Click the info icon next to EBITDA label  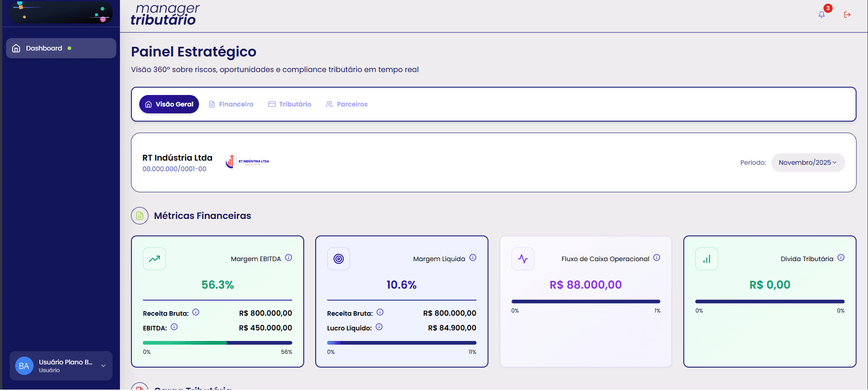tap(174, 327)
